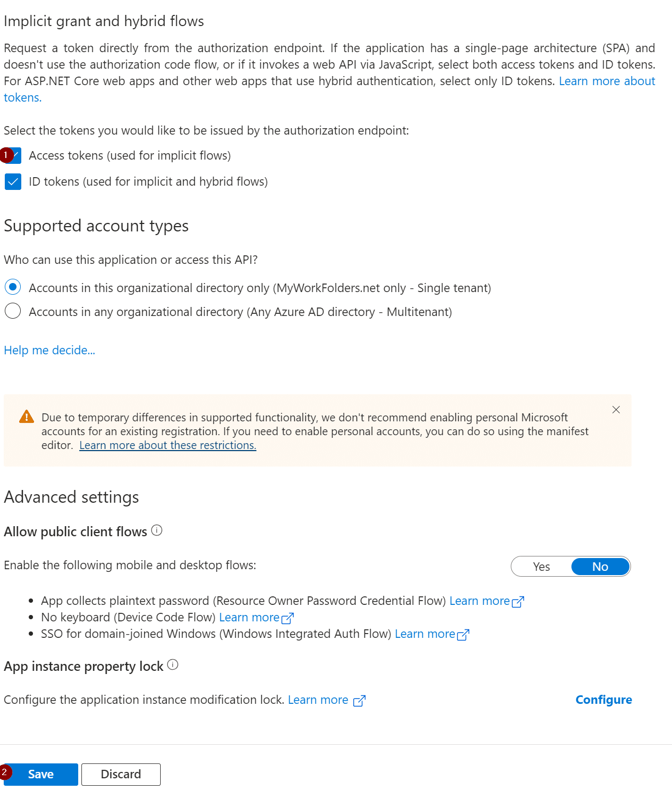Click the Help me decide link
Image resolution: width=672 pixels, height=790 pixels.
(x=49, y=350)
